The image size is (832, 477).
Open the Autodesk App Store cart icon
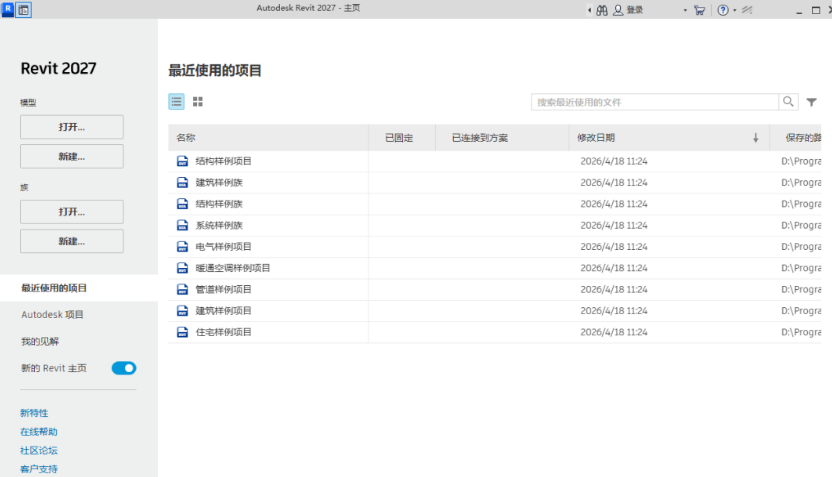[x=699, y=9]
